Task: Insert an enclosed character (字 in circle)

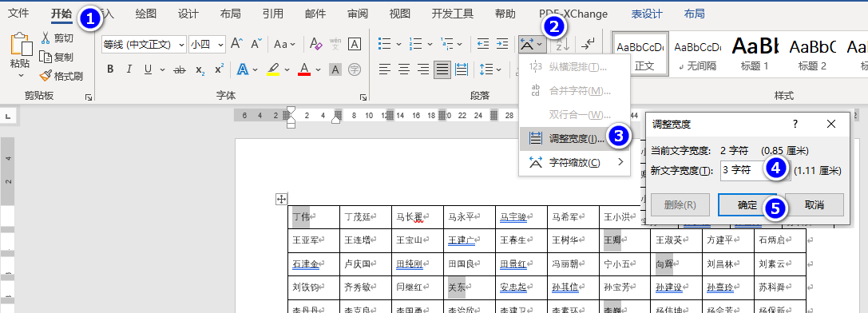Action: [355, 69]
